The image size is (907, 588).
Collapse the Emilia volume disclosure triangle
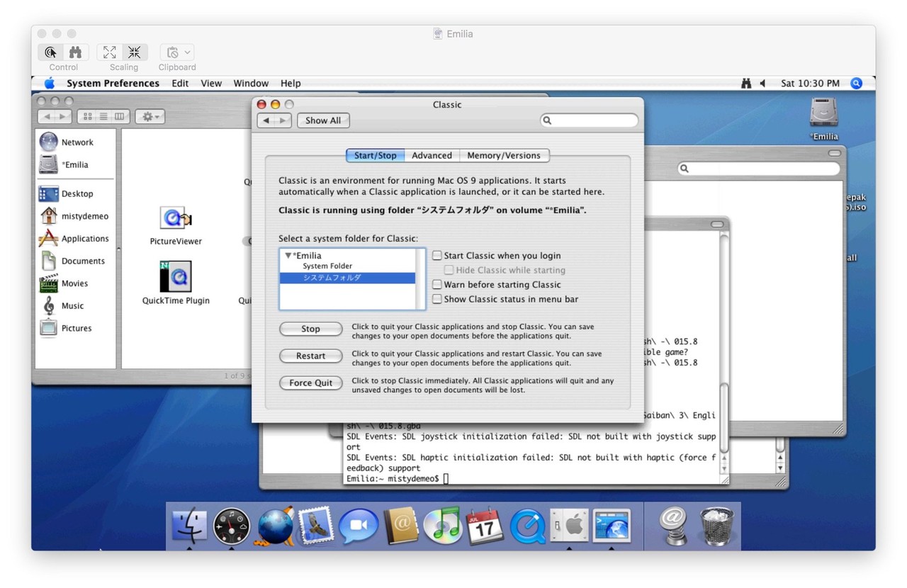pyautogui.click(x=288, y=256)
